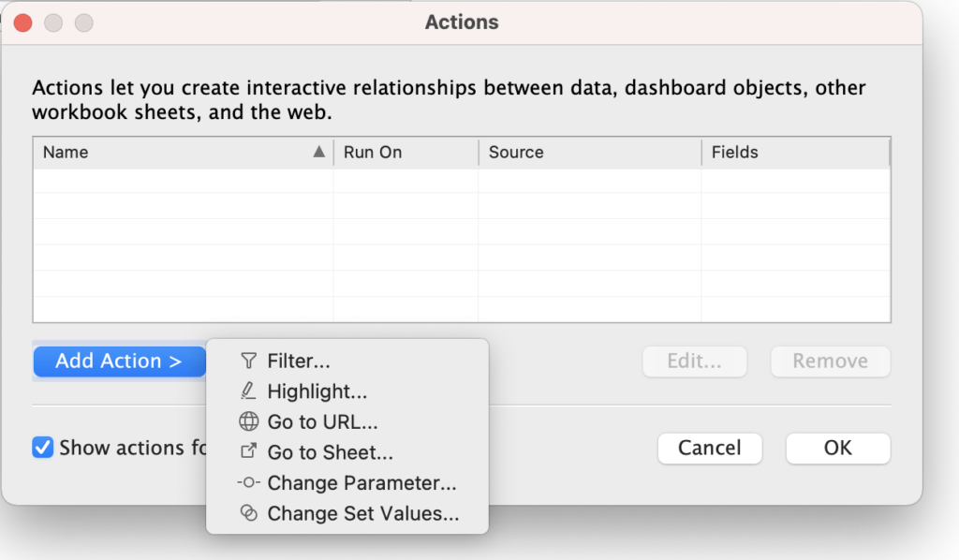This screenshot has width=959, height=560.
Task: Toggle the Show actions checkbox
Action: 43,448
